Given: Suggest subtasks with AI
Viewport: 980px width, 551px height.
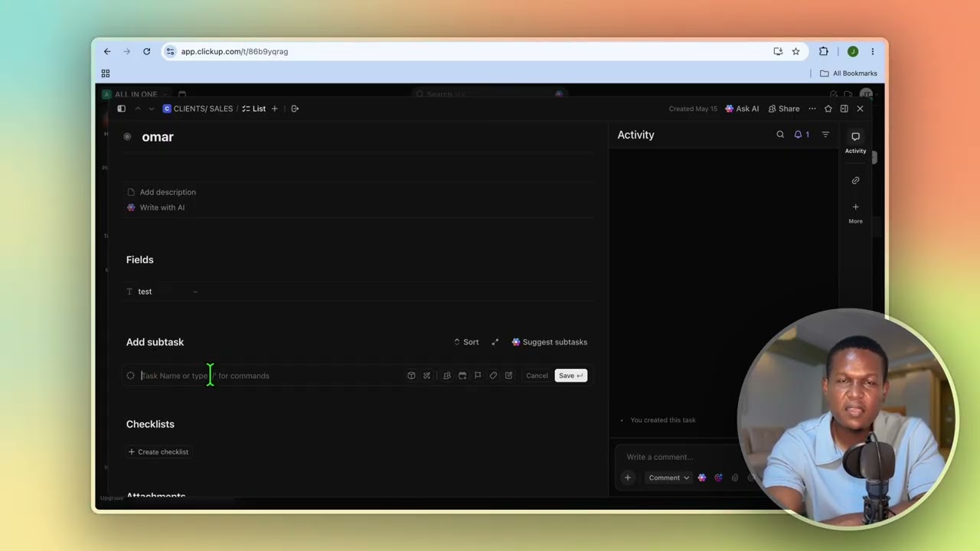Looking at the screenshot, I should coord(549,342).
